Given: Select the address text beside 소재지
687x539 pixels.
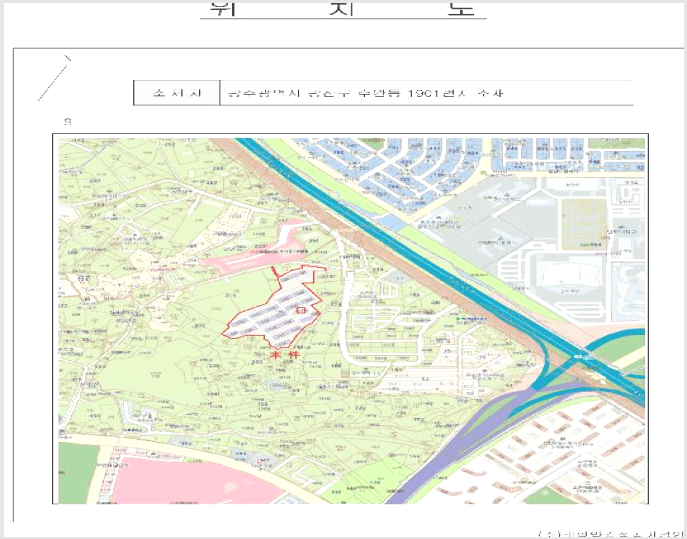Looking at the screenshot, I should (365, 93).
